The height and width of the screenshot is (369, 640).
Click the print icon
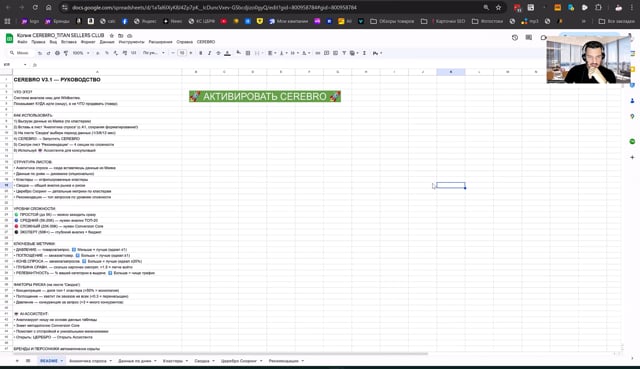(x=57, y=53)
